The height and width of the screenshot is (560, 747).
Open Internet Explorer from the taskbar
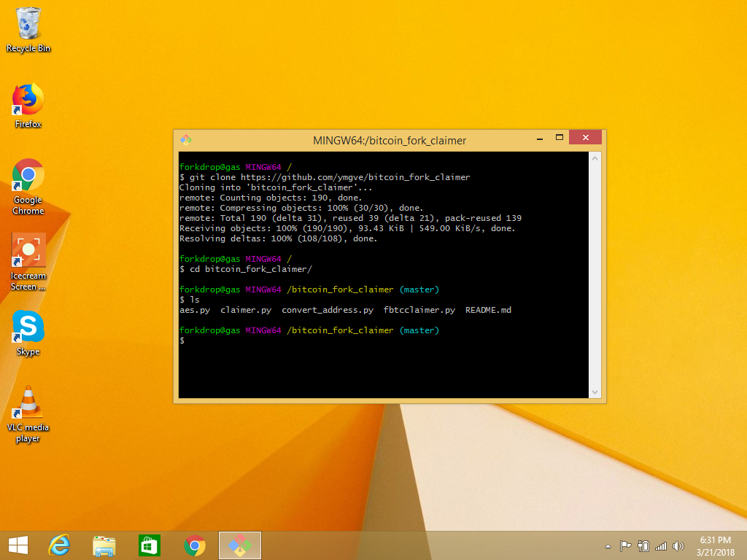pyautogui.click(x=59, y=545)
